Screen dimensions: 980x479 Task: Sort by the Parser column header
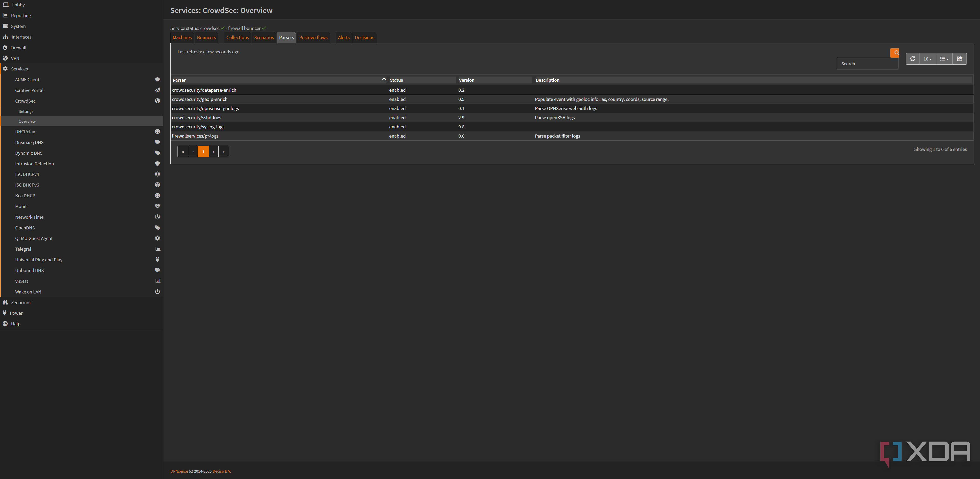279,80
